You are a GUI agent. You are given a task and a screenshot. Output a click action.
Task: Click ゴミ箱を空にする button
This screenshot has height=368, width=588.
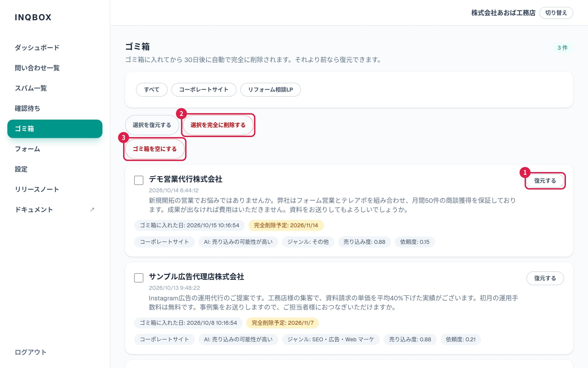click(155, 149)
